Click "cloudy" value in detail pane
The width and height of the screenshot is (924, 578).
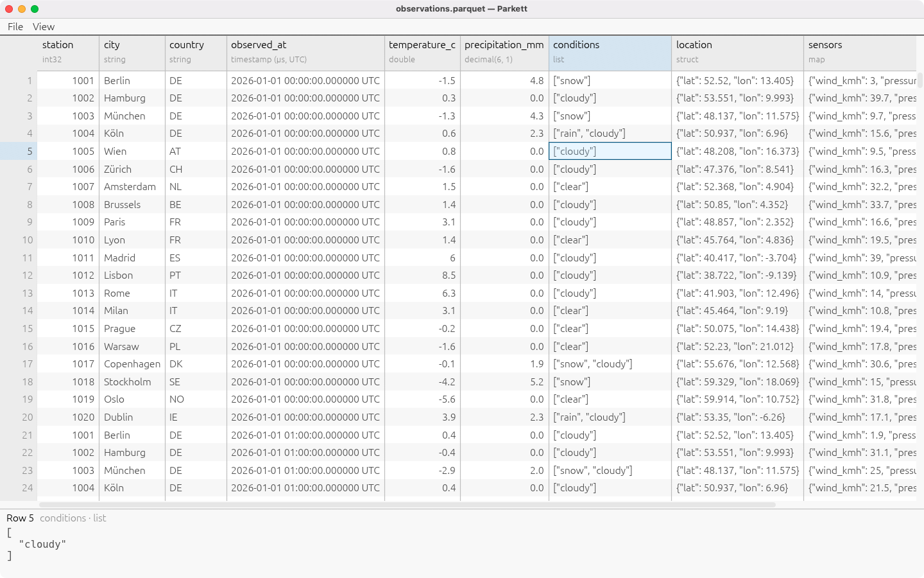42,545
